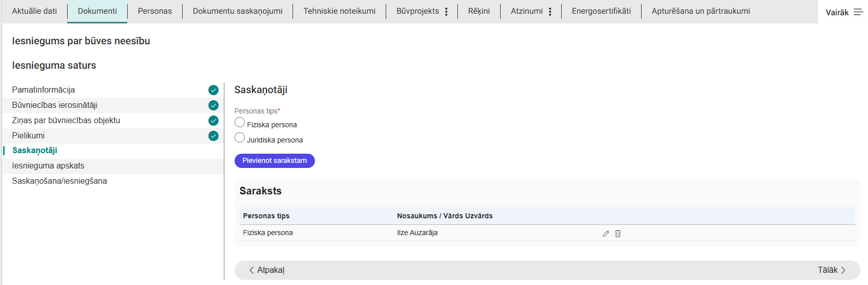
Task: Open the Vairāk hamburger menu icon
Action: click(x=858, y=12)
